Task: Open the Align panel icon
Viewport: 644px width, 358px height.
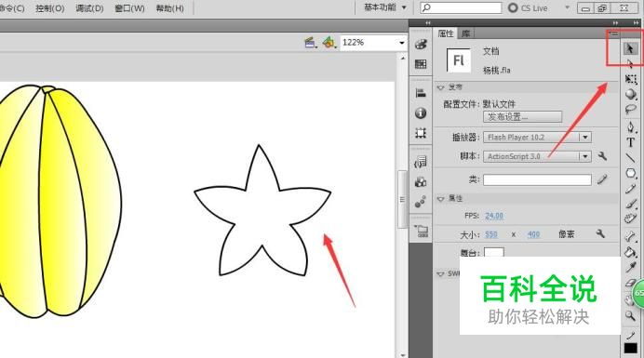Action: coord(420,93)
